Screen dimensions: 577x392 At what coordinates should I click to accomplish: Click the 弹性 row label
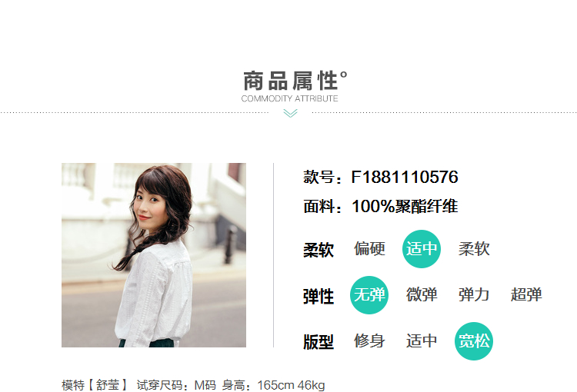pyautogui.click(x=319, y=297)
